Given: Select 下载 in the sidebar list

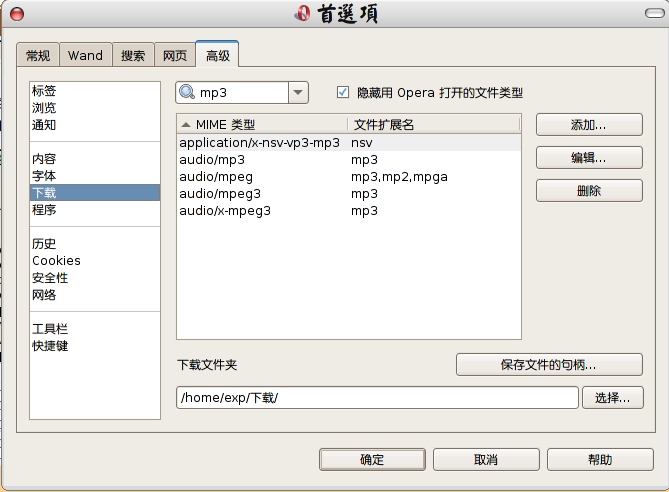Looking at the screenshot, I should (95, 192).
